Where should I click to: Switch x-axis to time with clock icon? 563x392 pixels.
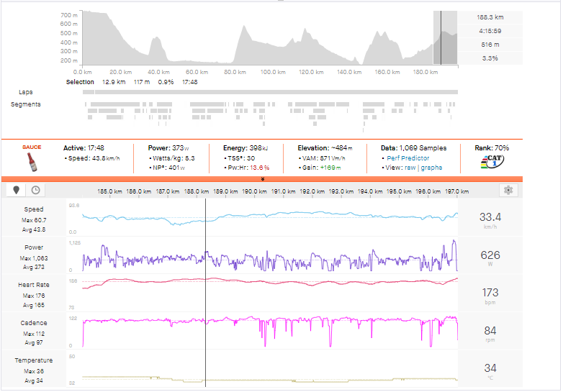pos(35,191)
